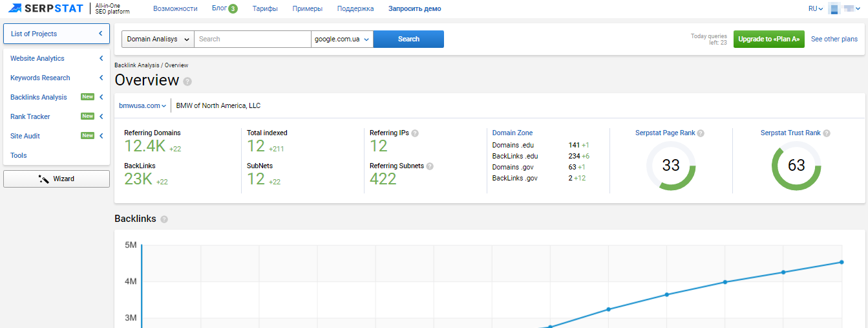868x328 pixels.
Task: Click help icon beside Backlinks chart title
Action: point(164,219)
